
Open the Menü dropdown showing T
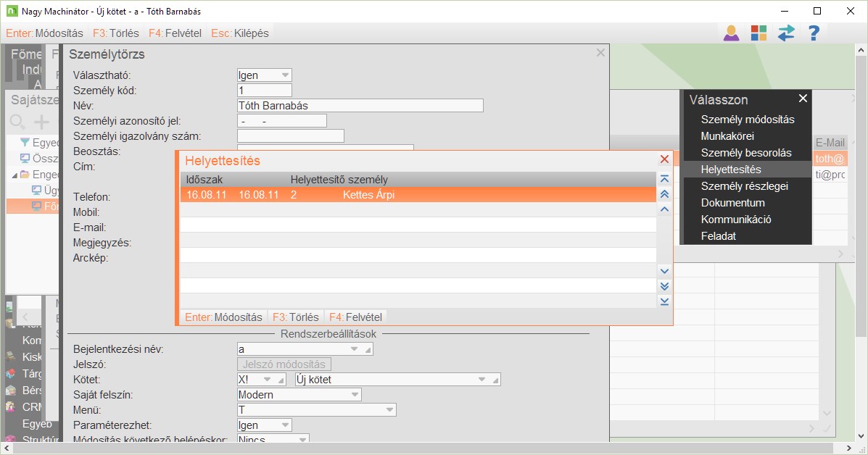pyautogui.click(x=389, y=409)
